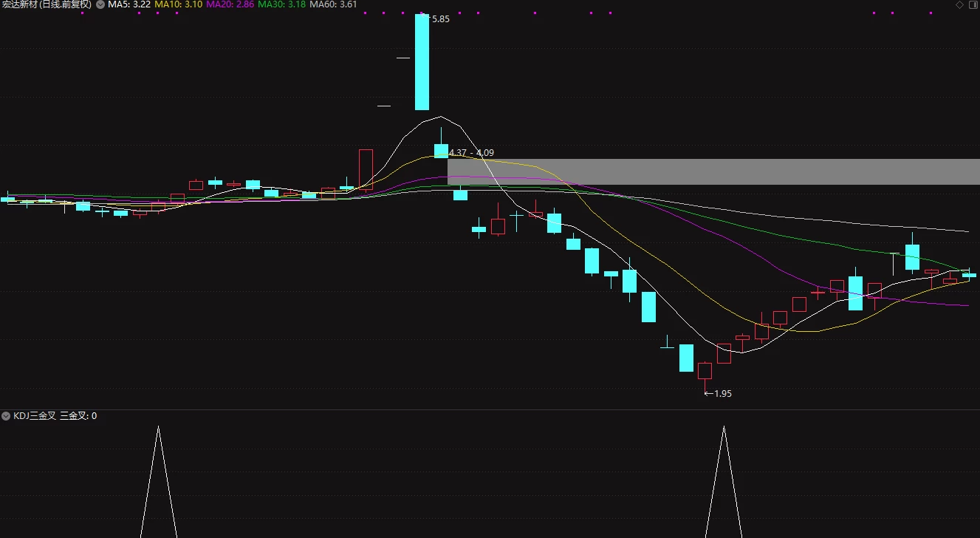
Task: Choose the magenta MA20: 2.86 label
Action: coord(230,4)
